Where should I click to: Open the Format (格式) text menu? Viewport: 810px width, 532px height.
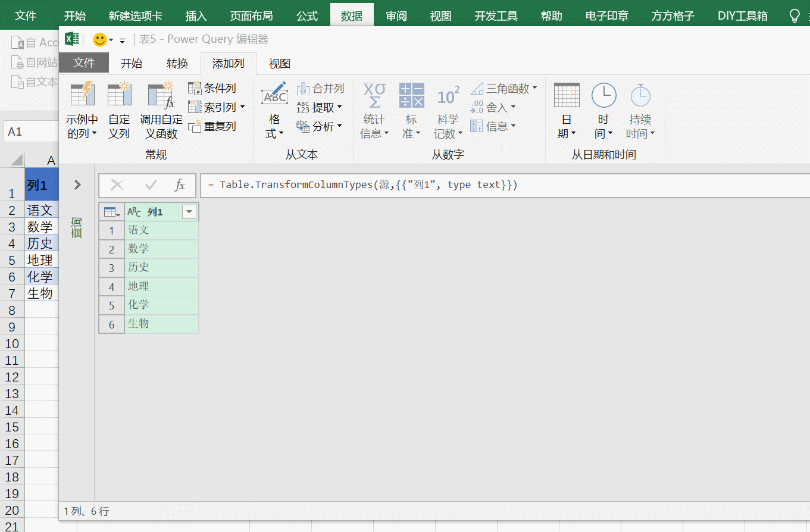tap(274, 111)
